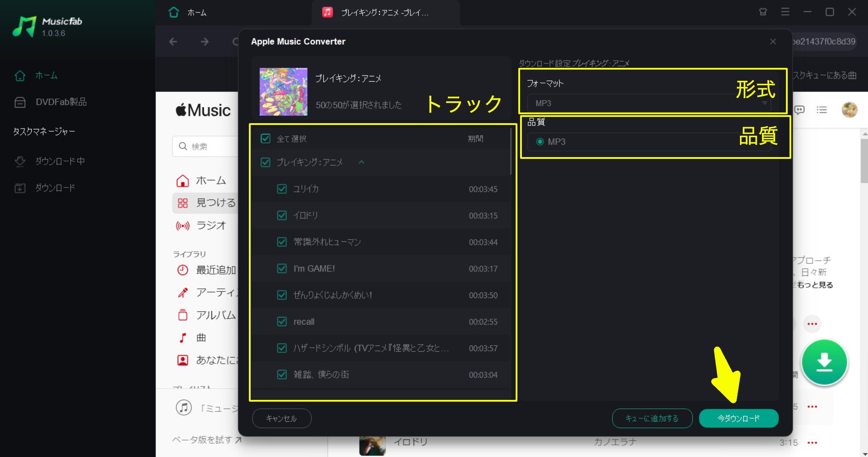Uncheck the I'm GAME! track

click(282, 269)
